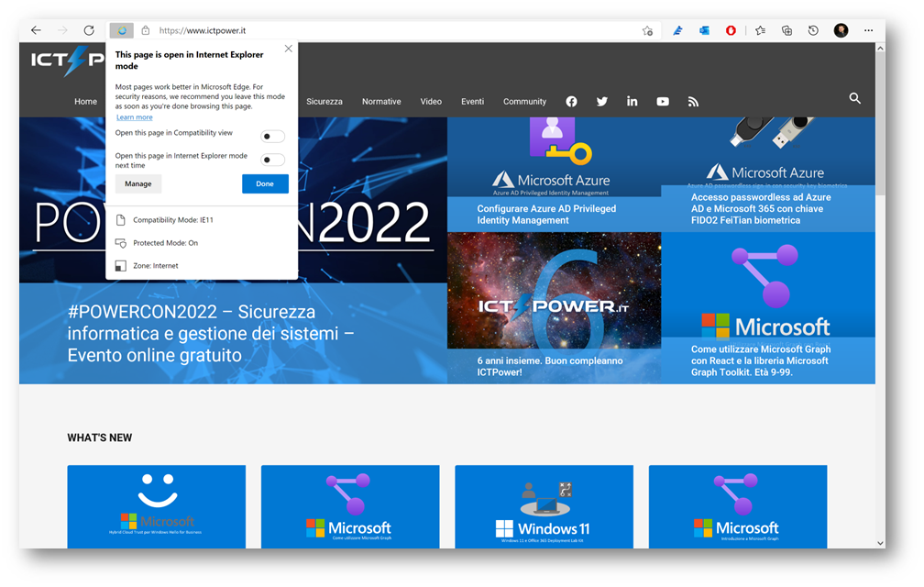
Task: Select Normative in site navigation
Action: pyautogui.click(x=381, y=102)
